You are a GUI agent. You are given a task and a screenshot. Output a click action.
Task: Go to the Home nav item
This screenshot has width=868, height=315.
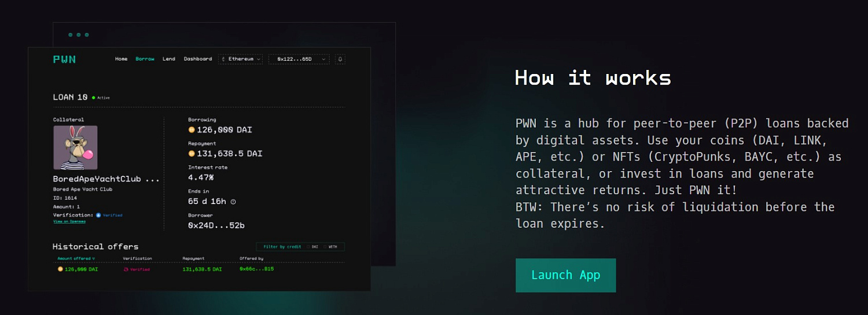121,59
